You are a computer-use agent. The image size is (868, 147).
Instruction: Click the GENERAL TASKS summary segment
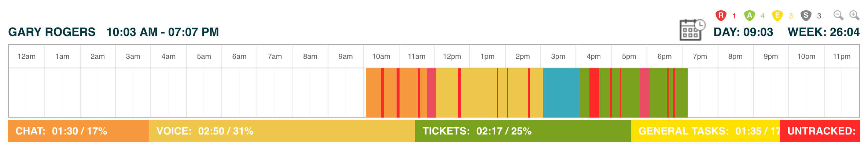click(x=706, y=131)
